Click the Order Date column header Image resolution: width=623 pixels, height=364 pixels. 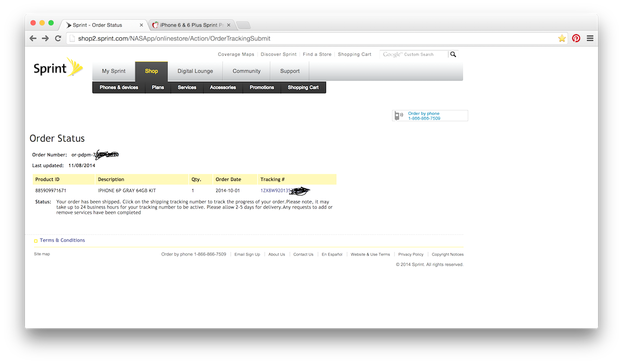[228, 179]
